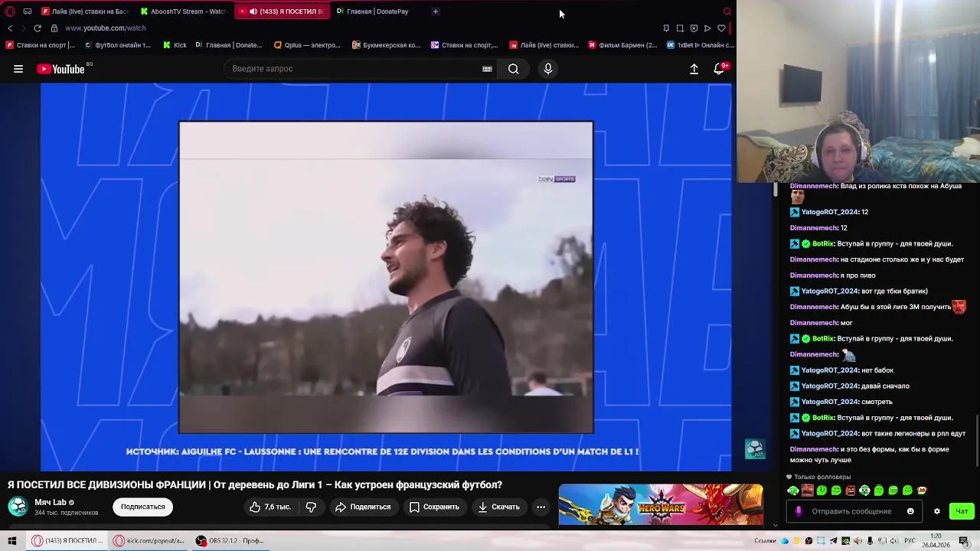Click the Скачать download button

(498, 507)
